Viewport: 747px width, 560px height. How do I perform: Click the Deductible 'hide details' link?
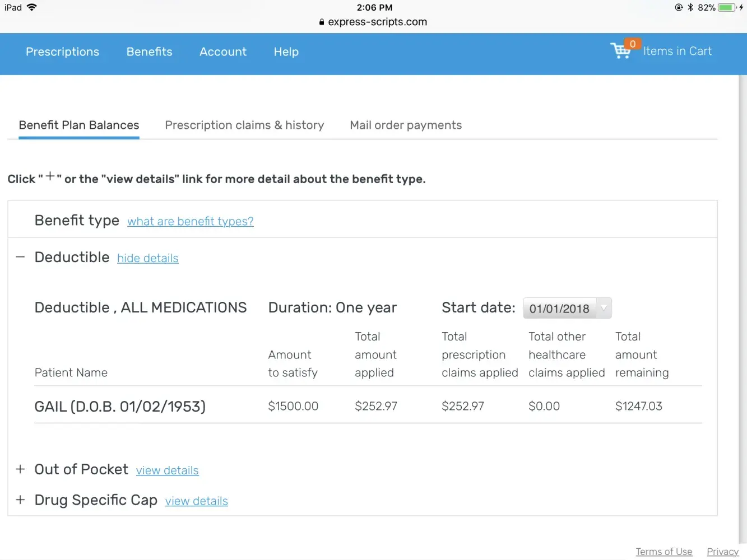[x=148, y=258]
